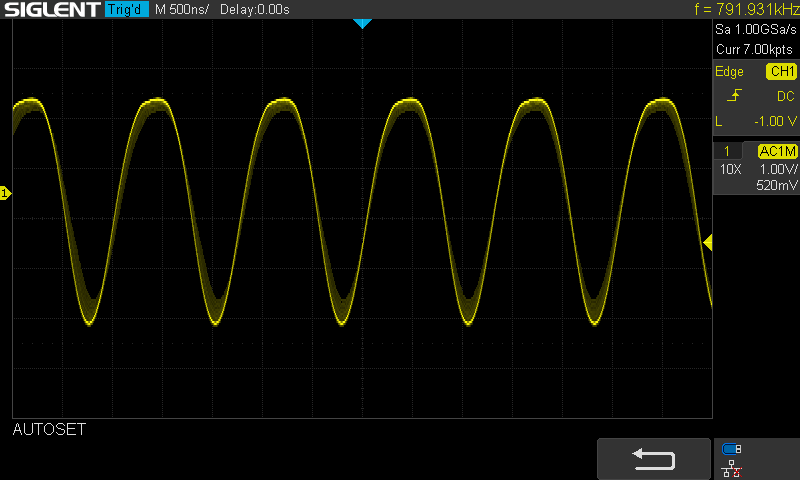
Task: Open the DC trigger coupling setting
Action: point(785,96)
